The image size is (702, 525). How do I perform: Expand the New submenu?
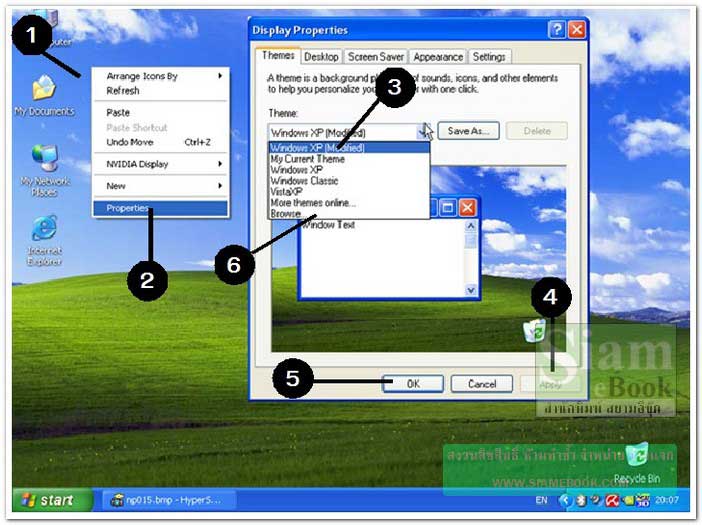[161, 186]
